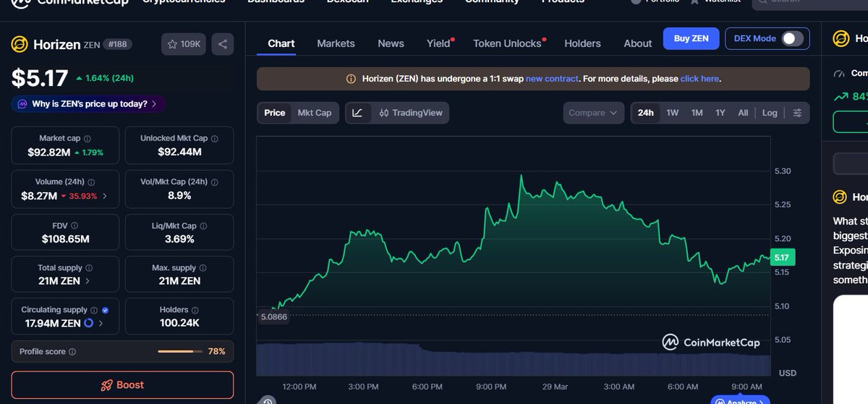Click the 1.64% (24h) change label

tap(104, 78)
